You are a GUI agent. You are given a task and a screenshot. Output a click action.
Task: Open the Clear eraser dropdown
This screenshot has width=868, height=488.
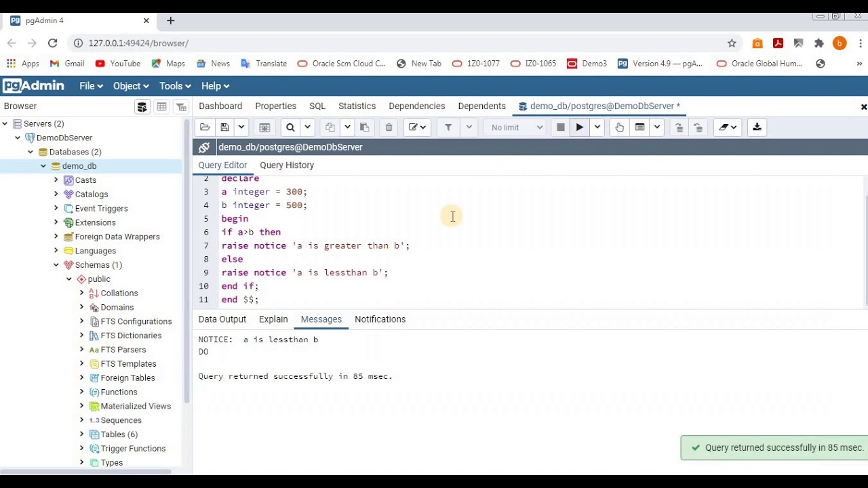pos(728,127)
